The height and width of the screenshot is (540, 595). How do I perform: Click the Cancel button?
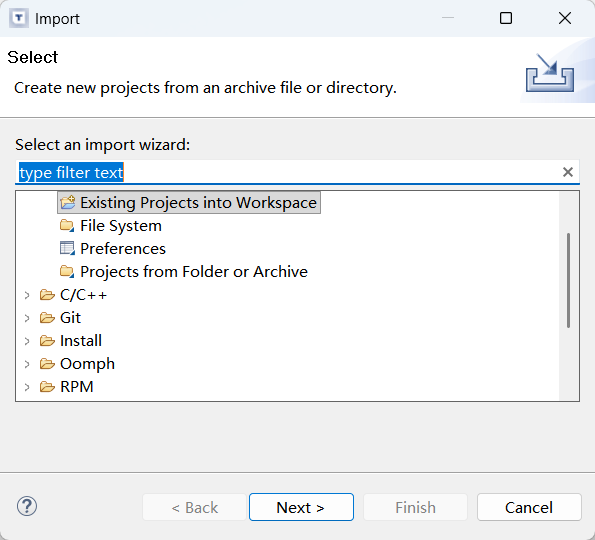tap(529, 507)
